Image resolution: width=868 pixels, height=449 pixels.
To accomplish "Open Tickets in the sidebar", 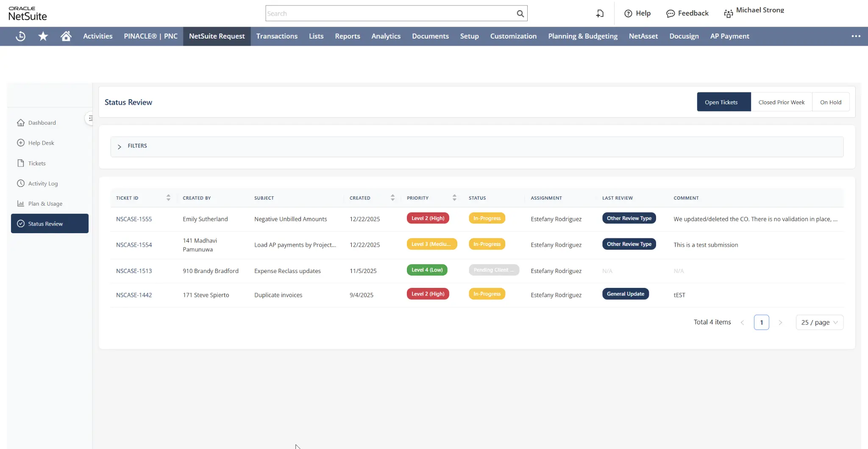I will [x=36, y=163].
